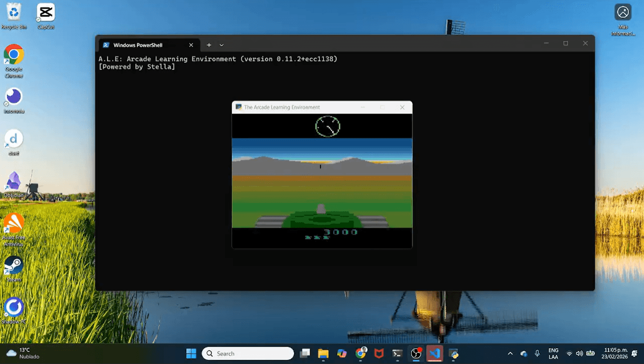Switch to Chrome on the taskbar
The image size is (644, 364).
coord(361,354)
